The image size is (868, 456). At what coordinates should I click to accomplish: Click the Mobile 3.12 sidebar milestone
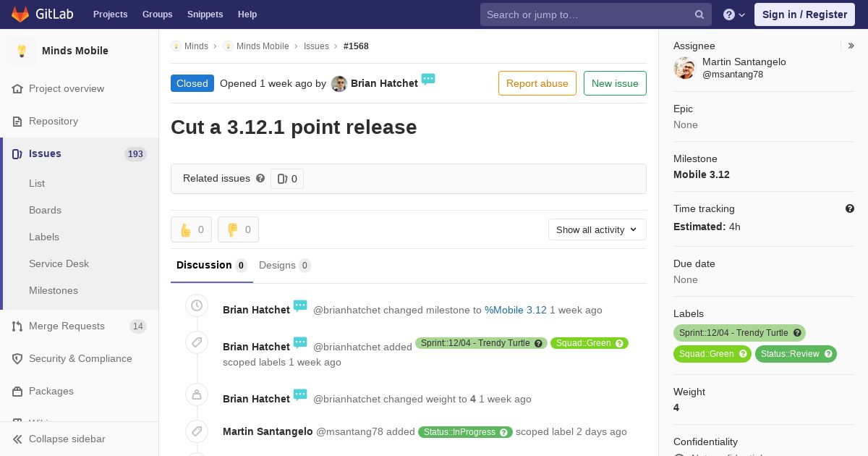(x=702, y=174)
